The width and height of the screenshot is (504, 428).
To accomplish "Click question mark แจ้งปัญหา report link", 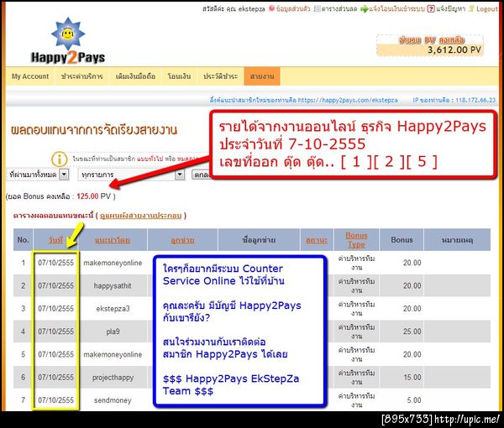I will click(446, 8).
